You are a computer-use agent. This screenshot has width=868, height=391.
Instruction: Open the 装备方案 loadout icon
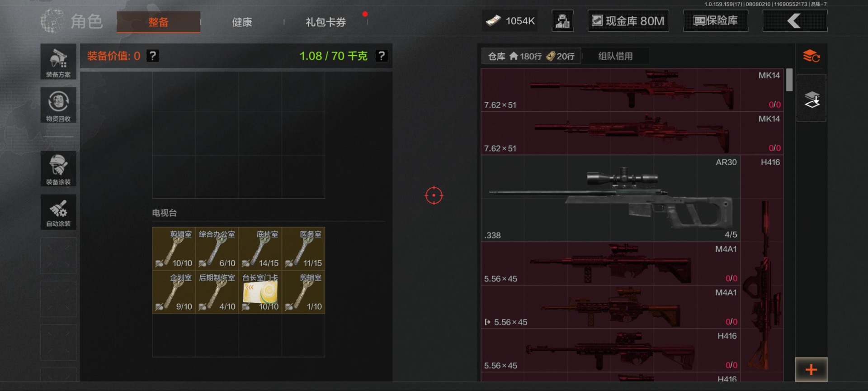[58, 62]
